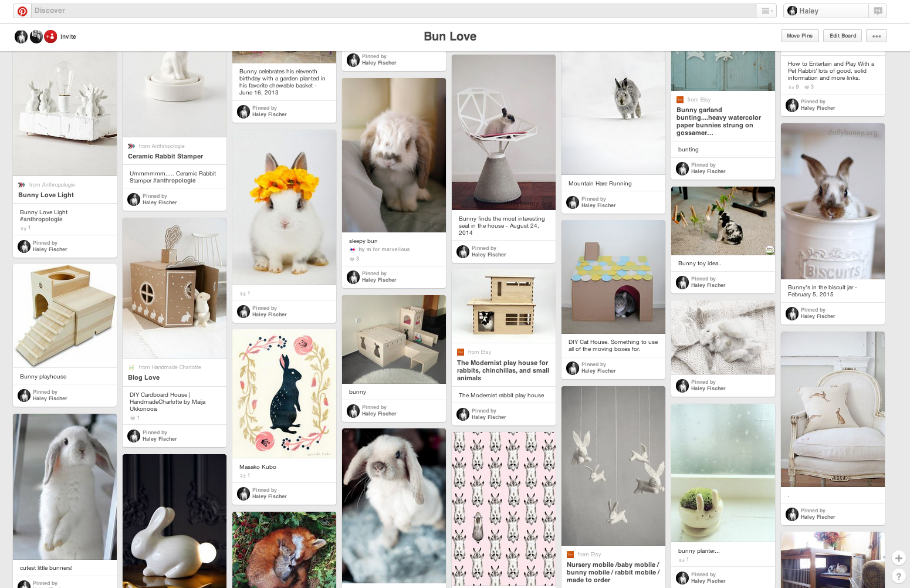Click the second board collaborator avatar
This screenshot has width=910, height=588.
click(x=36, y=36)
